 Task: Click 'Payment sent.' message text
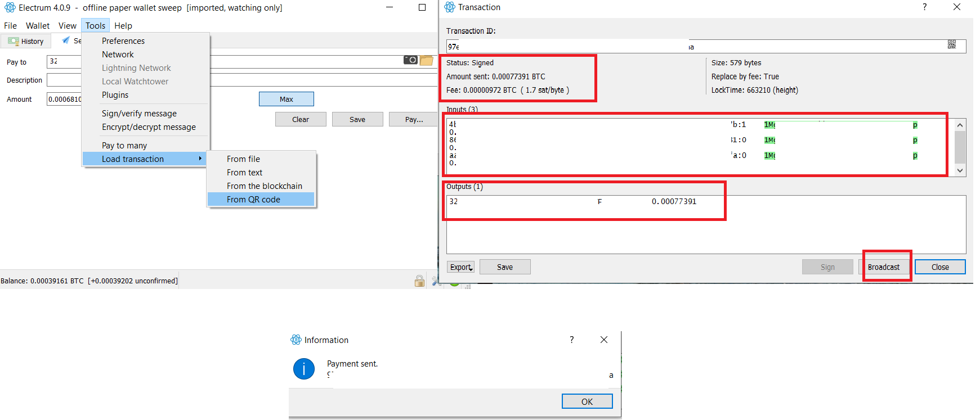pyautogui.click(x=352, y=364)
